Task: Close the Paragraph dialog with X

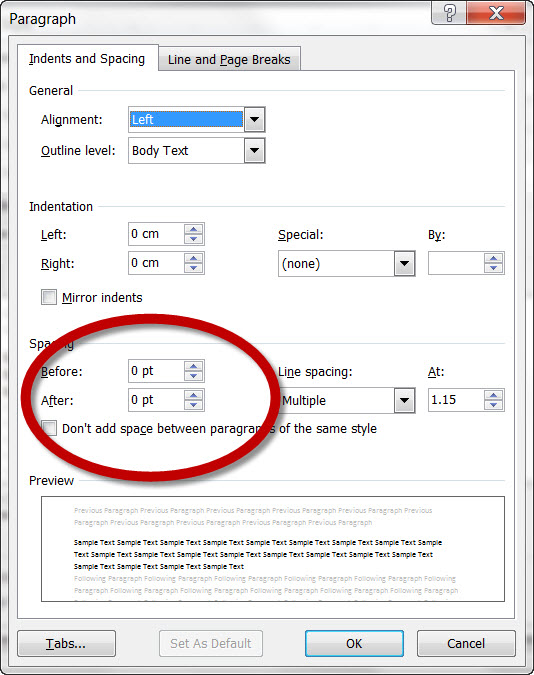Action: click(496, 12)
